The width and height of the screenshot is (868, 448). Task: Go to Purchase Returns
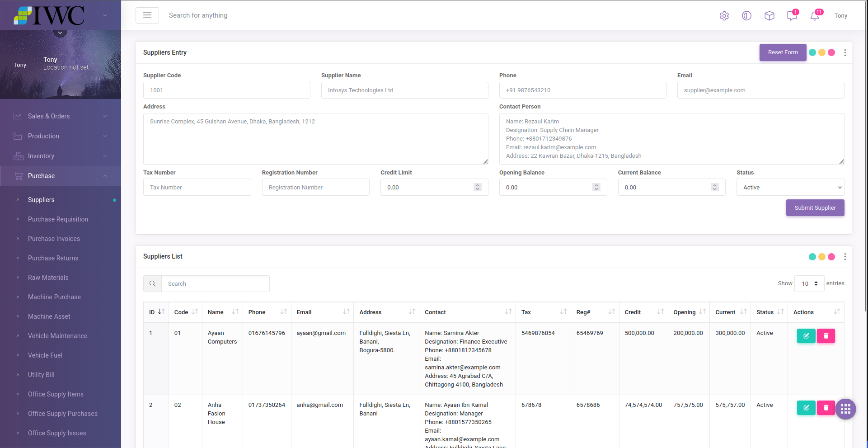coord(53,258)
